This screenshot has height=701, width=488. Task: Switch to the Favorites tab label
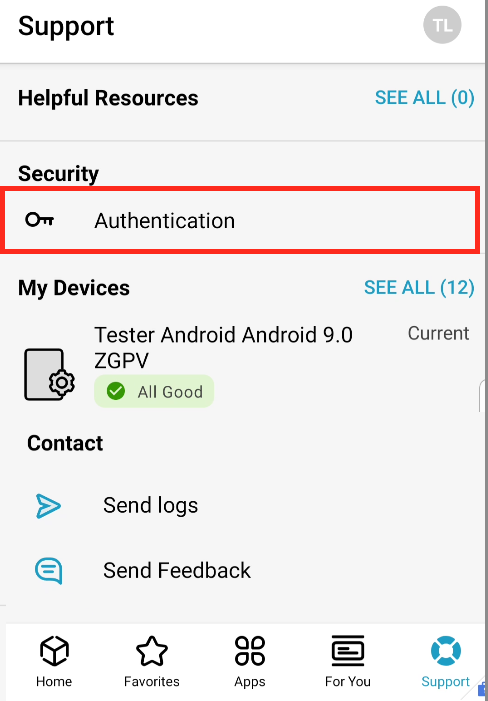(152, 682)
